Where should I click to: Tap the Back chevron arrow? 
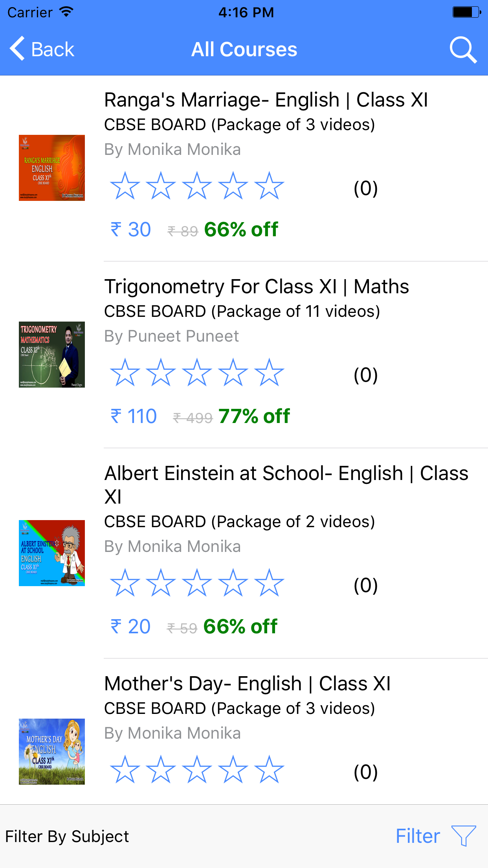coord(17,49)
